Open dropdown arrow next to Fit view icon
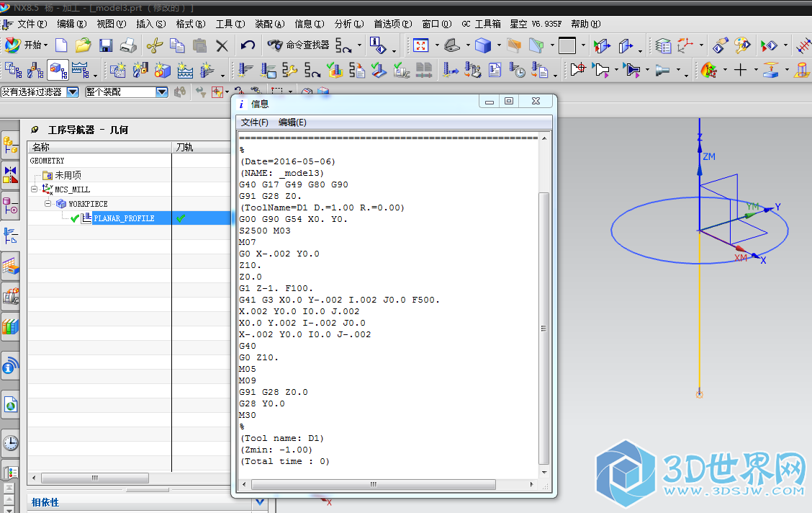Screen dimensions: 812x513 (x=437, y=45)
